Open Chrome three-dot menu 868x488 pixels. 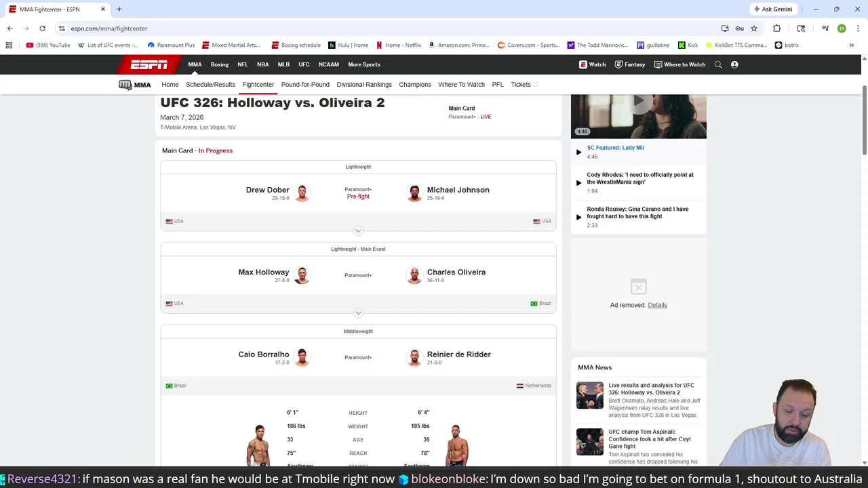[857, 28]
